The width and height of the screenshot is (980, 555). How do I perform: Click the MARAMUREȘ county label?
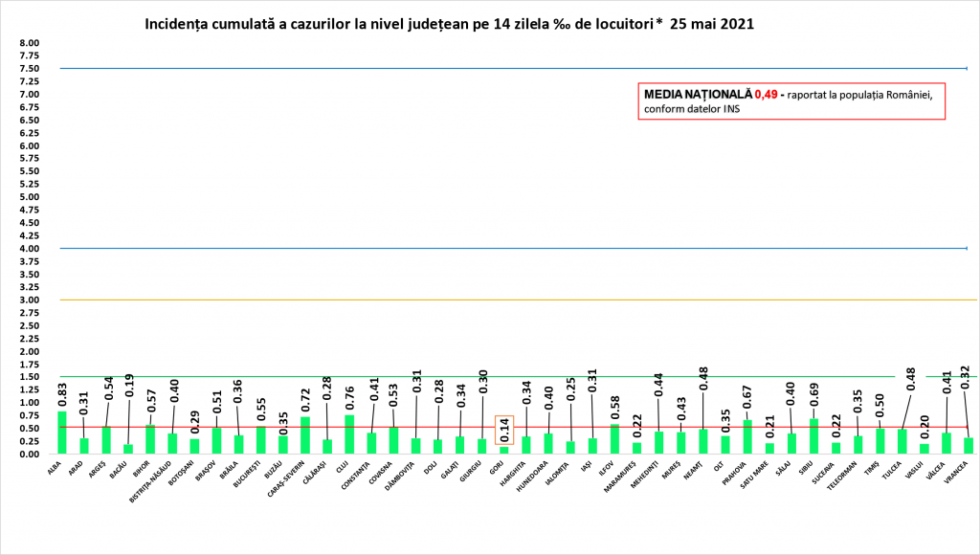pyautogui.click(x=620, y=477)
